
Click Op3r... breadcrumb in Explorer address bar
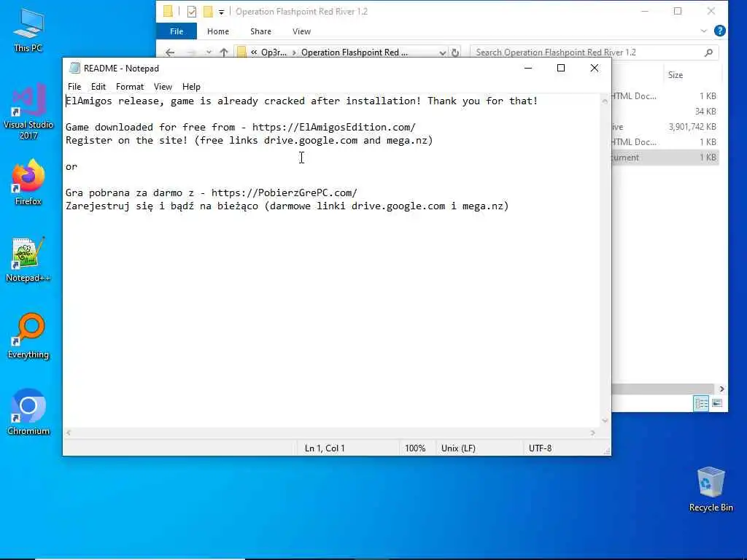tap(274, 52)
